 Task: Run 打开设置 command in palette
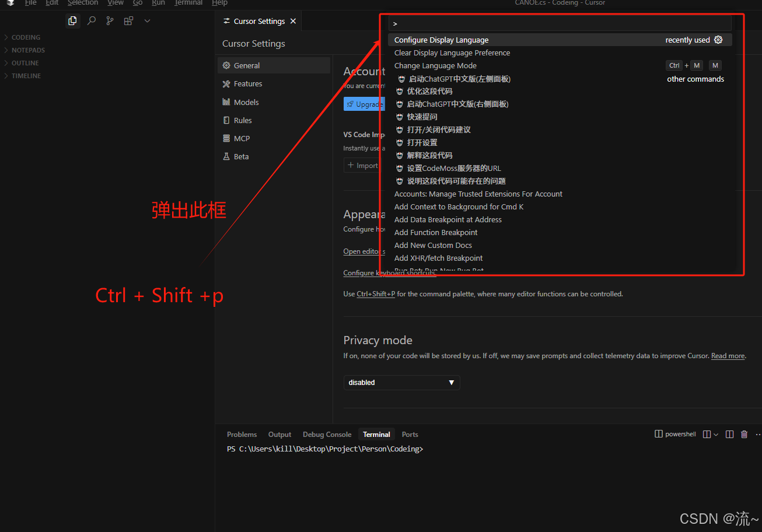[x=560, y=142]
